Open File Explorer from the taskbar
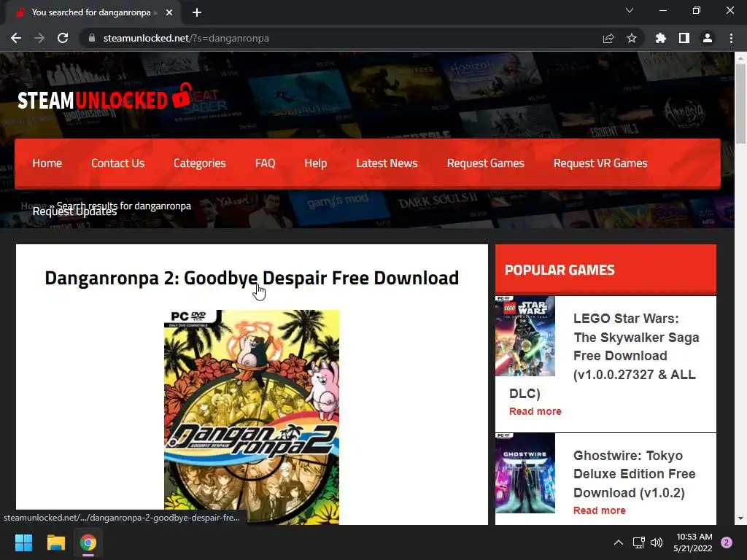 point(55,542)
